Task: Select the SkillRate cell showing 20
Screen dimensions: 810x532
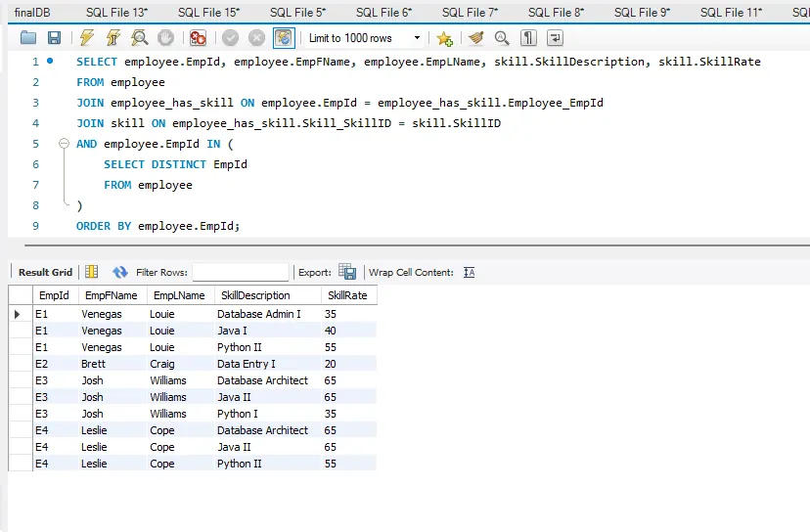Action: pos(348,364)
